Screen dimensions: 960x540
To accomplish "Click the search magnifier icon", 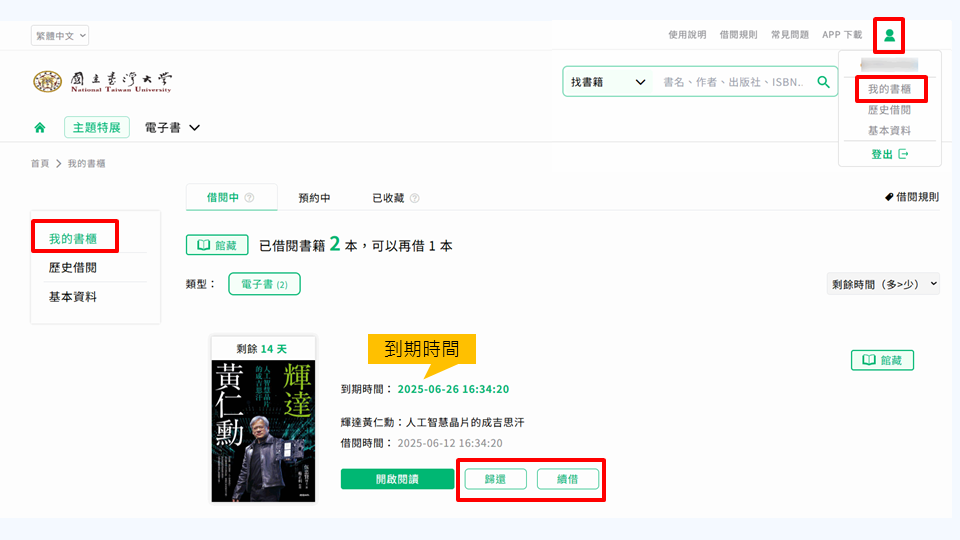I will point(823,82).
